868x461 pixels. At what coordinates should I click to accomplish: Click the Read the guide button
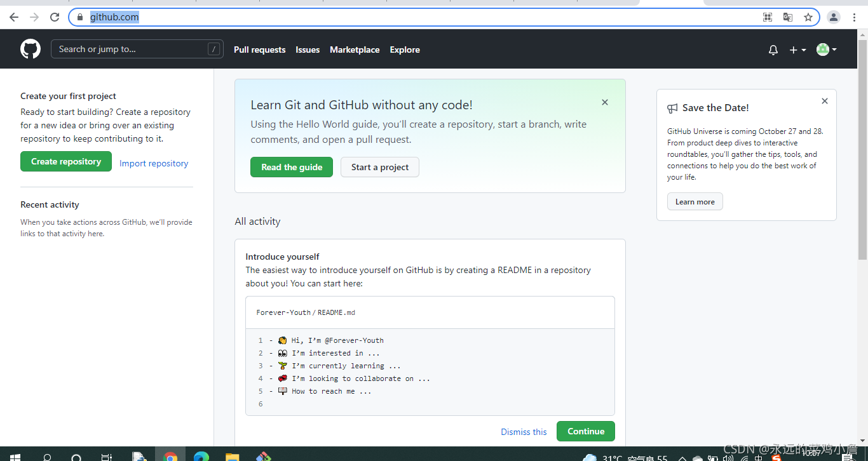(292, 167)
